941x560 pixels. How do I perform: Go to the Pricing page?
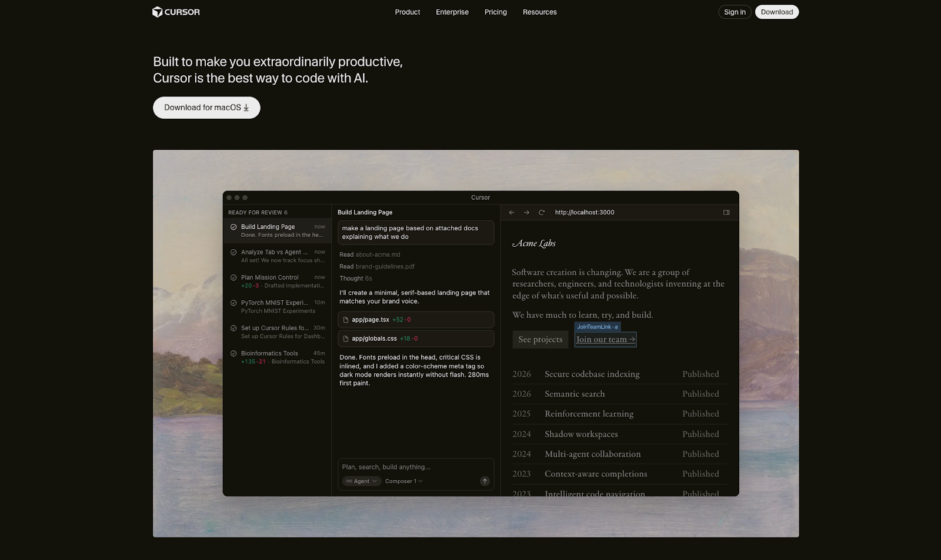coord(495,12)
